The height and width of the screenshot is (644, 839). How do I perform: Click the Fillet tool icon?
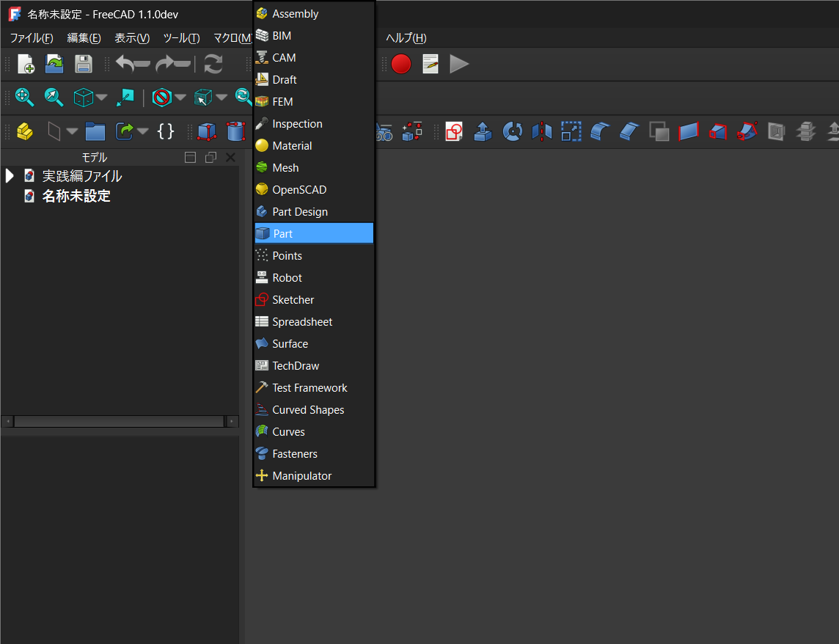click(x=600, y=131)
